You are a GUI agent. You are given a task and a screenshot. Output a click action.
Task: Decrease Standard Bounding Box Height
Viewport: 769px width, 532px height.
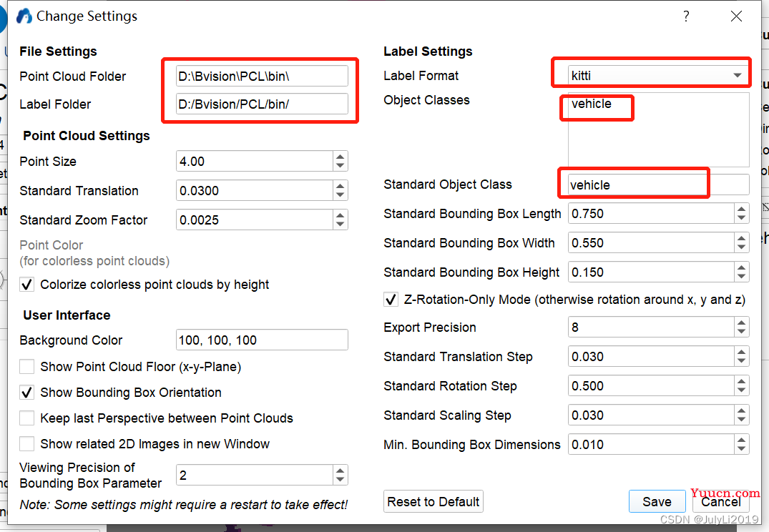(x=742, y=277)
